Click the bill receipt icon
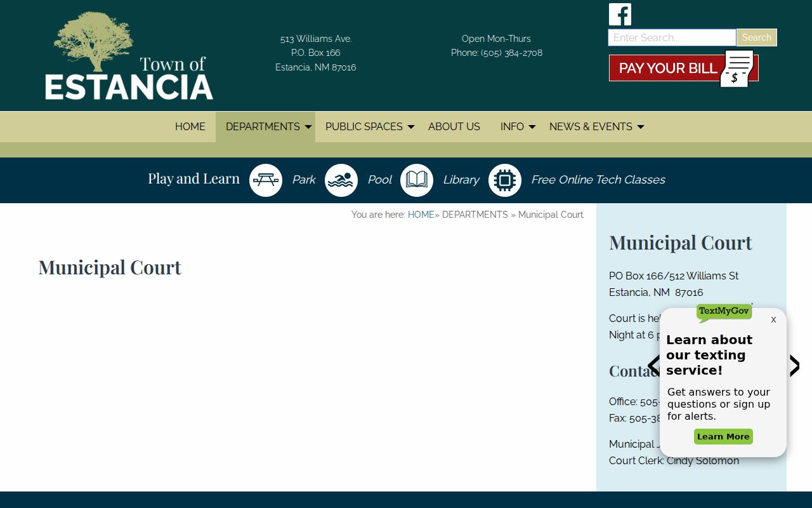The width and height of the screenshot is (812, 508). tap(737, 69)
